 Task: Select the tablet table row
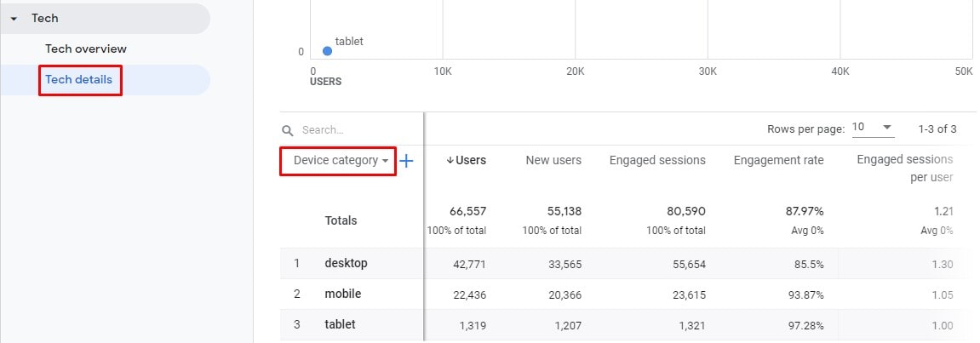coord(628,325)
